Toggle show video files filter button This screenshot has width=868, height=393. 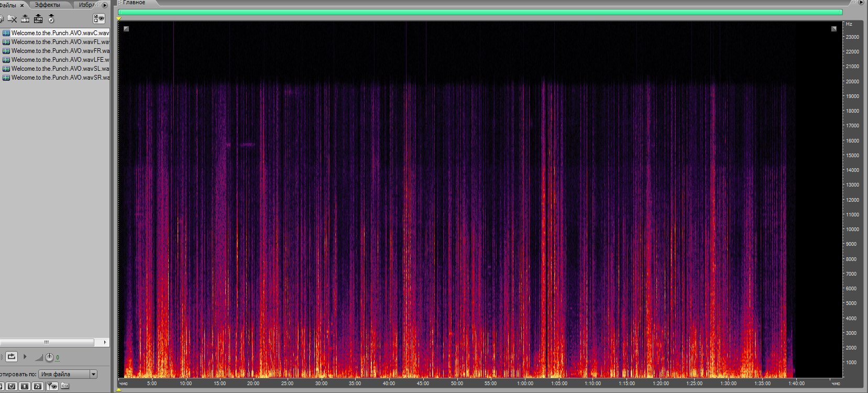(x=24, y=386)
